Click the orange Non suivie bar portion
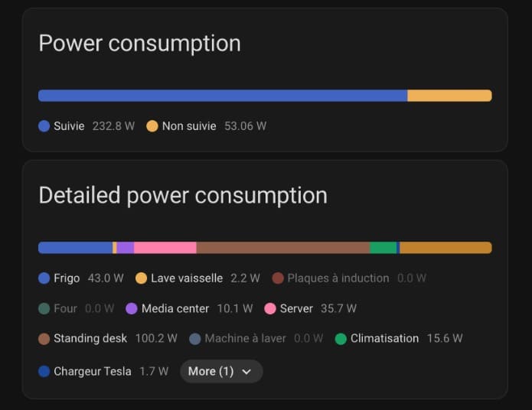This screenshot has height=410, width=532. click(x=449, y=96)
